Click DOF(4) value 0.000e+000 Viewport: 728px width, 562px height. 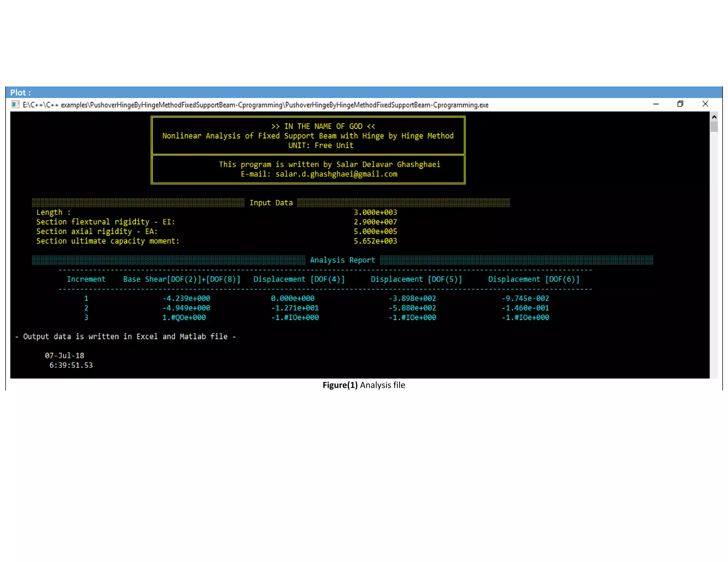pyautogui.click(x=293, y=298)
